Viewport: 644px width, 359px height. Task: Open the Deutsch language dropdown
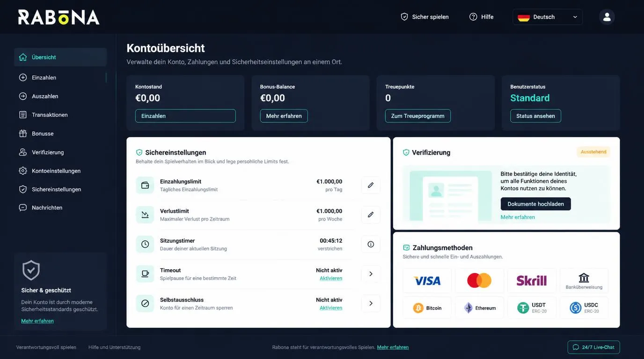(548, 17)
